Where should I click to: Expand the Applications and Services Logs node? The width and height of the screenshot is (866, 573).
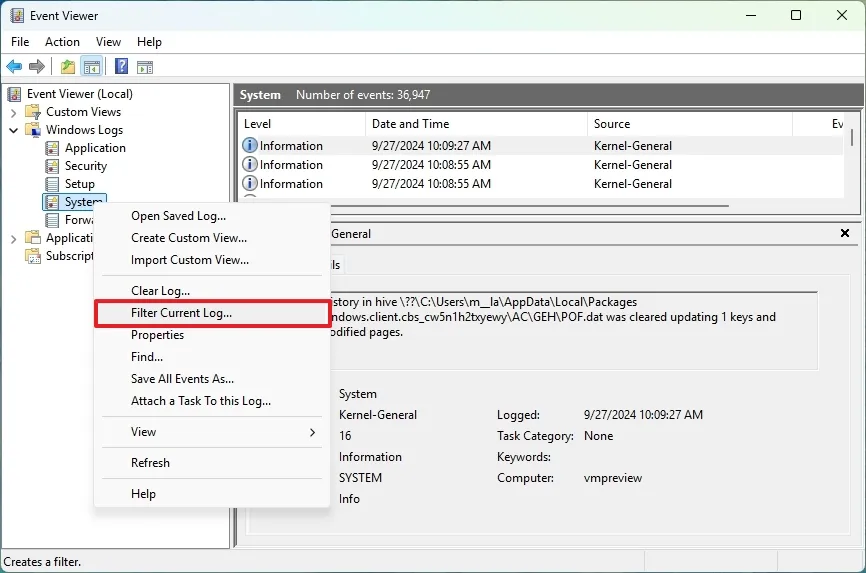point(14,238)
